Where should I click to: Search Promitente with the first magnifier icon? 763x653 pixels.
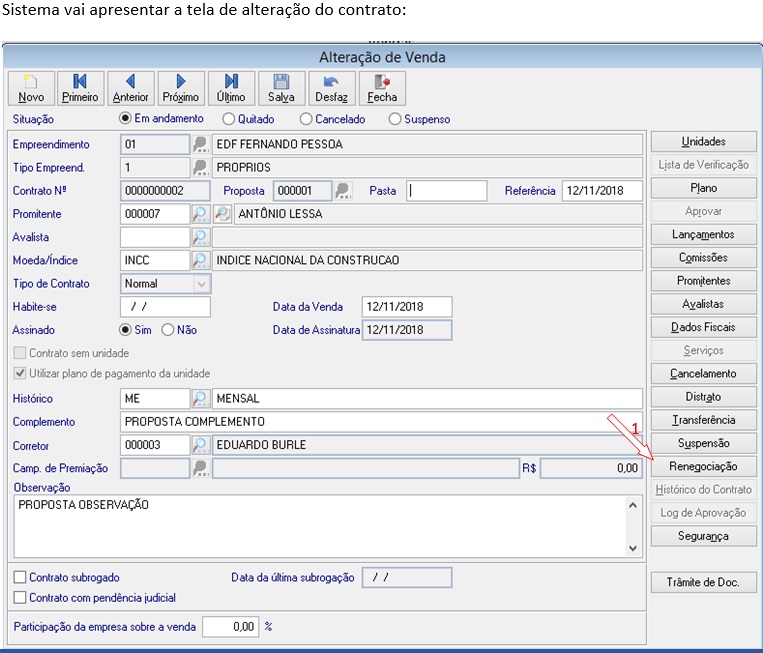tap(200, 214)
